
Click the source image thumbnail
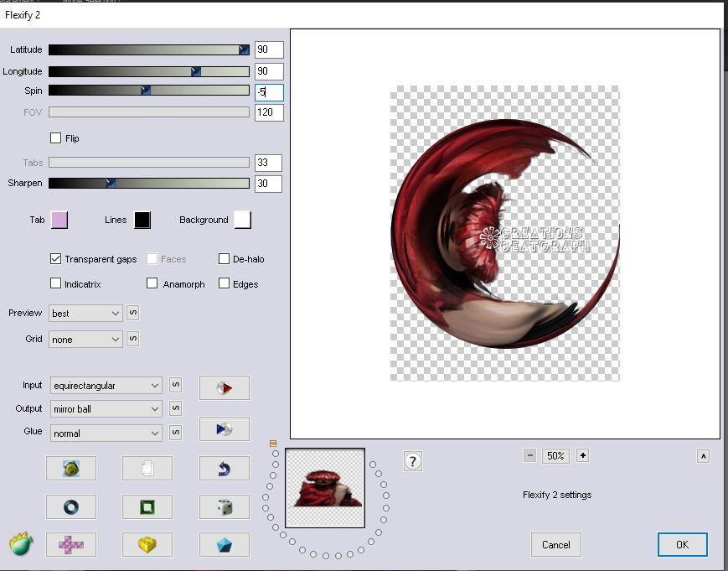[x=325, y=488]
